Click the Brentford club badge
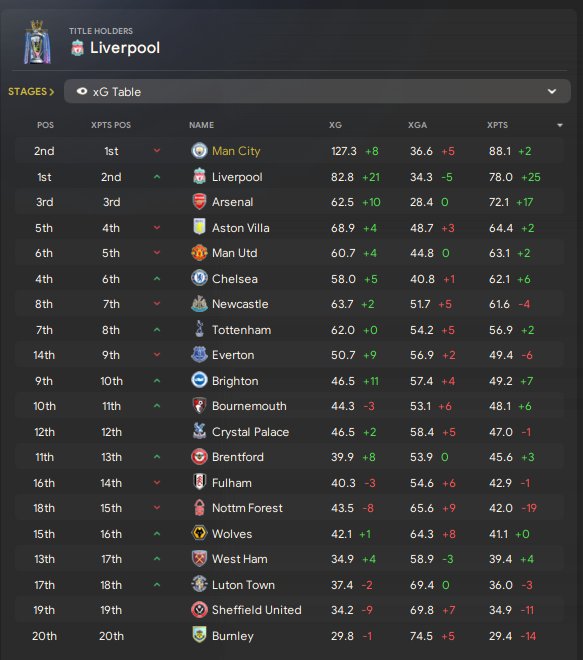The width and height of the screenshot is (583, 660). (x=199, y=457)
